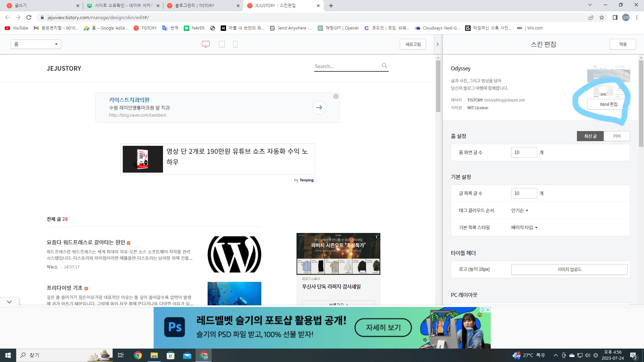This screenshot has height=362, width=644.
Task: Open TISTORY bookmark in bookmarks bar
Action: tap(145, 28)
